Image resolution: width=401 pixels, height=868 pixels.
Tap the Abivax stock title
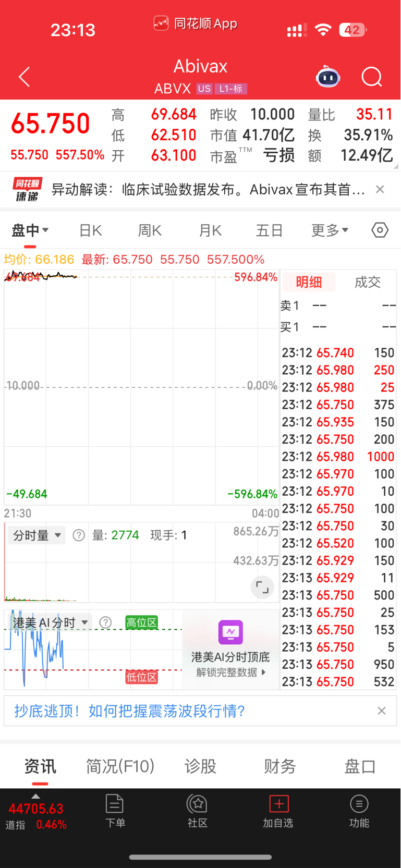click(200, 66)
